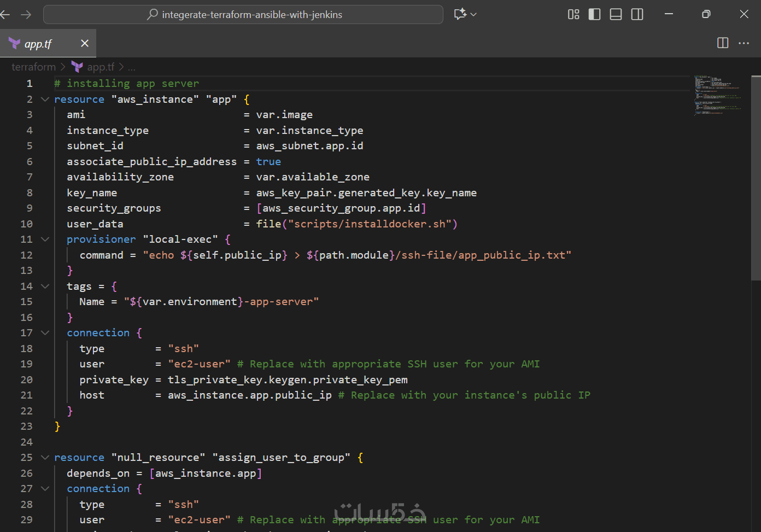Click the project search box

[x=243, y=15]
